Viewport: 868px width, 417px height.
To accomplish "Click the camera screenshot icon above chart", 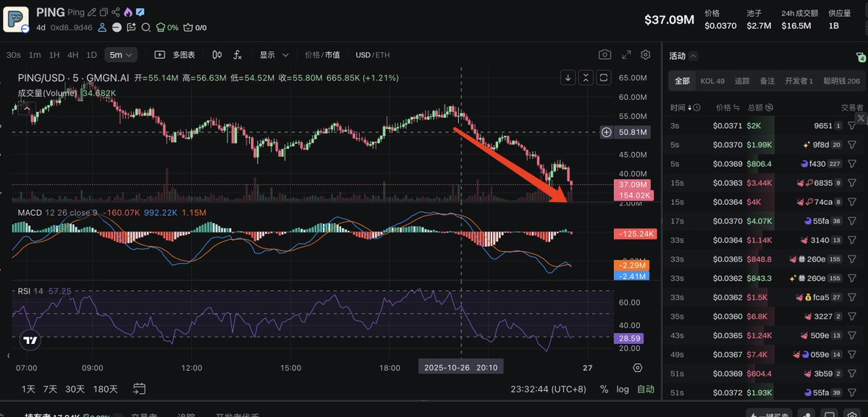I will pos(604,55).
